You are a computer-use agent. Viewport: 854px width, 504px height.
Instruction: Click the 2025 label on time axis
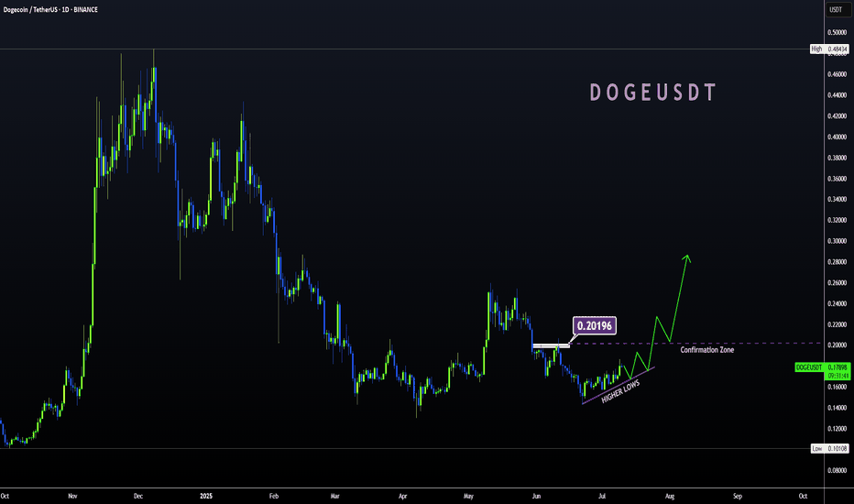tap(206, 496)
